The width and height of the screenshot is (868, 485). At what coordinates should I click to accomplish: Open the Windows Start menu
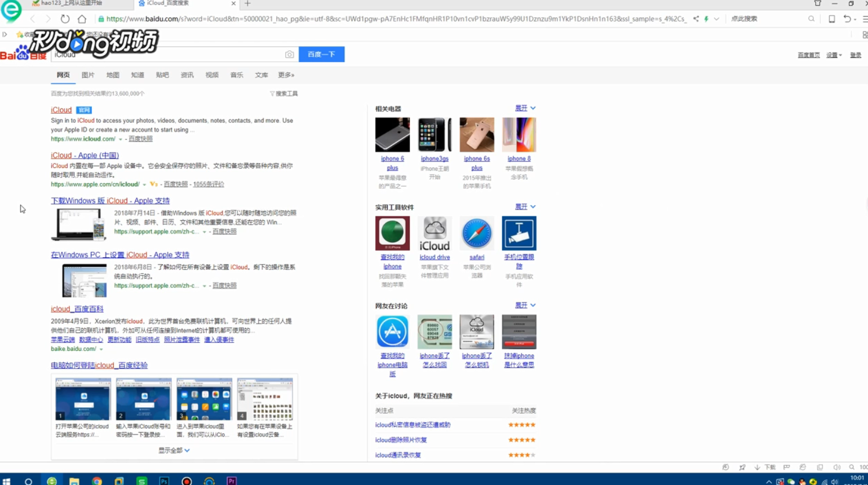[x=7, y=481]
